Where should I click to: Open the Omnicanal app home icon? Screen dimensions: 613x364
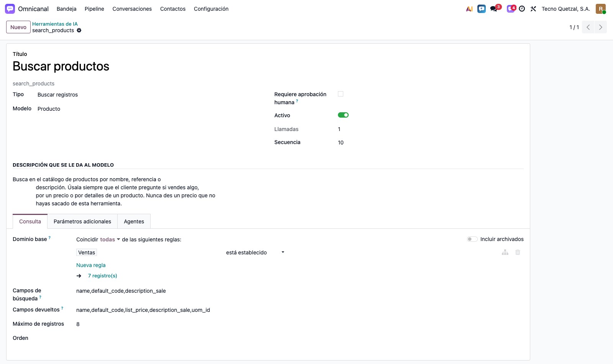point(10,9)
